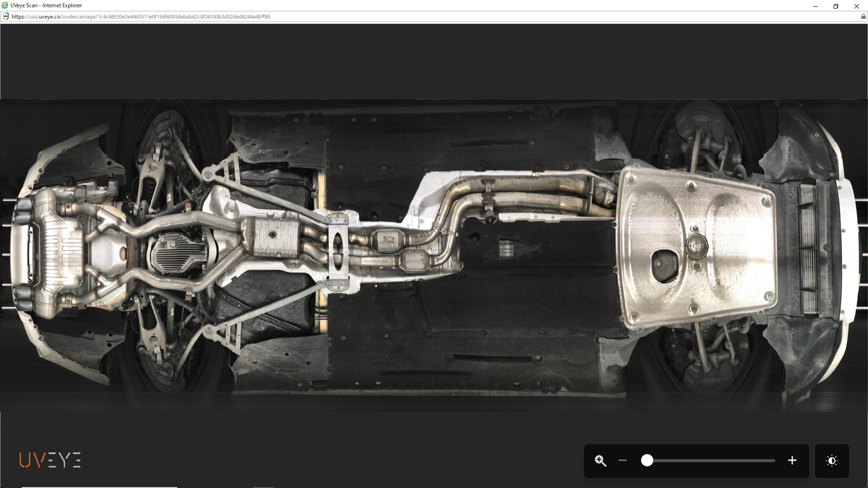Click the security lock icon in address bar
The height and width of the screenshot is (488, 868).
(x=863, y=16)
